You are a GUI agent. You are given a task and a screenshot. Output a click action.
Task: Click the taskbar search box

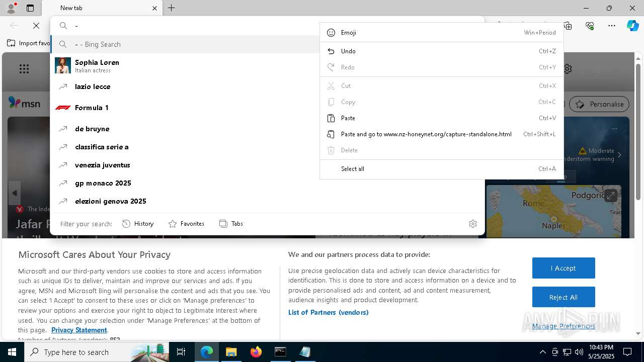pos(97,352)
